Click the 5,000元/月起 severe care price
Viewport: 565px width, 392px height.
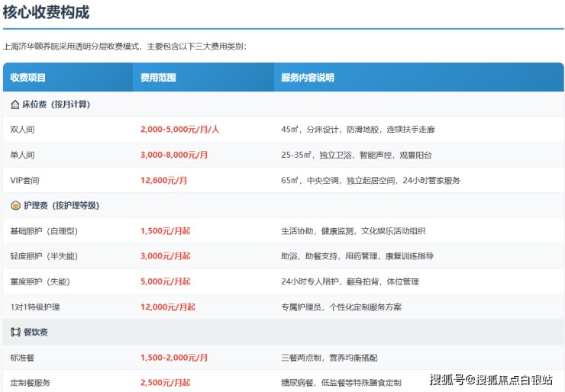tap(165, 281)
